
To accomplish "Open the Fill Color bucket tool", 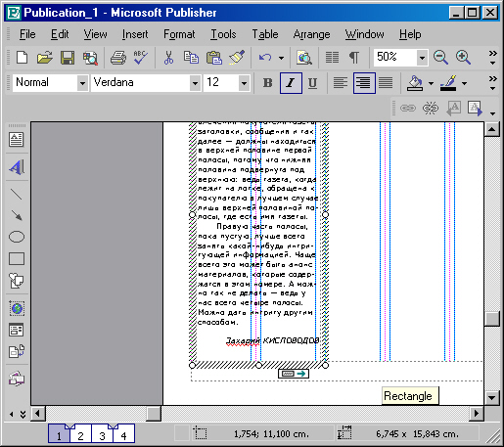I will click(415, 83).
